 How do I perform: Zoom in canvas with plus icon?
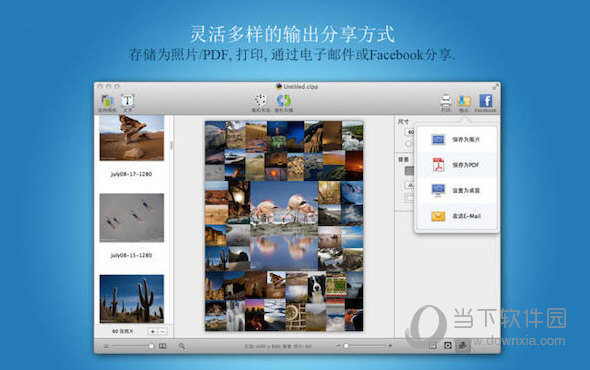pos(390,346)
